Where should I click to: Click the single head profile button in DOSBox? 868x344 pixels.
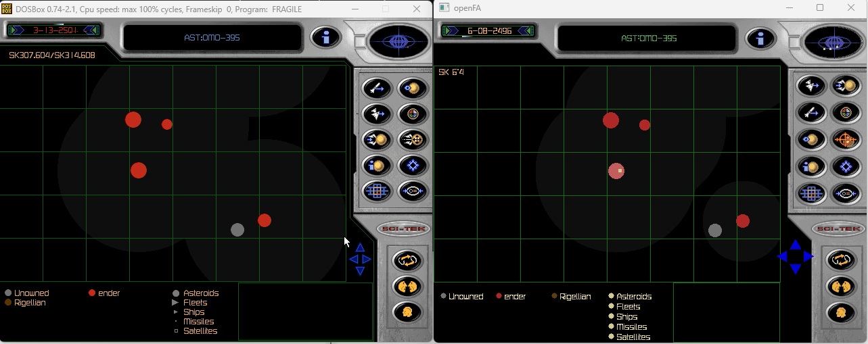pos(407,312)
